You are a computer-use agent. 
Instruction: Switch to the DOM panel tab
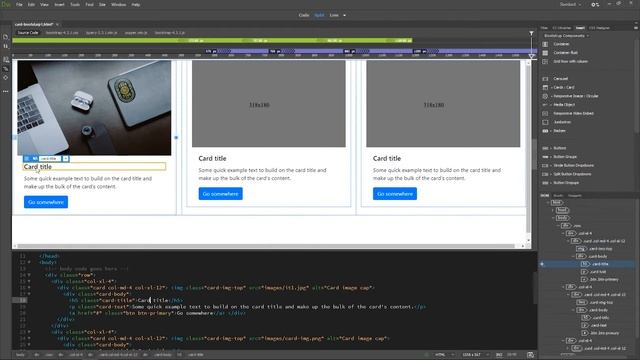(x=544, y=196)
